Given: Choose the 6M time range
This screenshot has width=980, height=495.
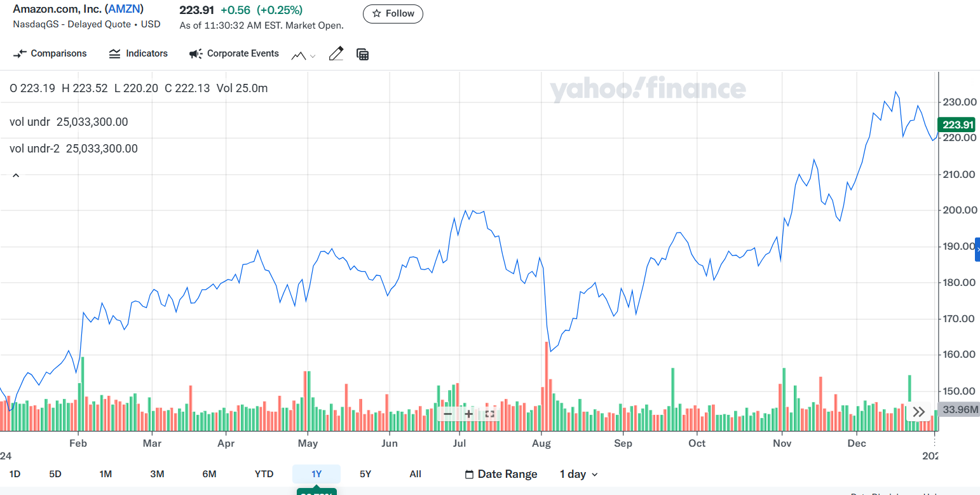Looking at the screenshot, I should pos(209,474).
